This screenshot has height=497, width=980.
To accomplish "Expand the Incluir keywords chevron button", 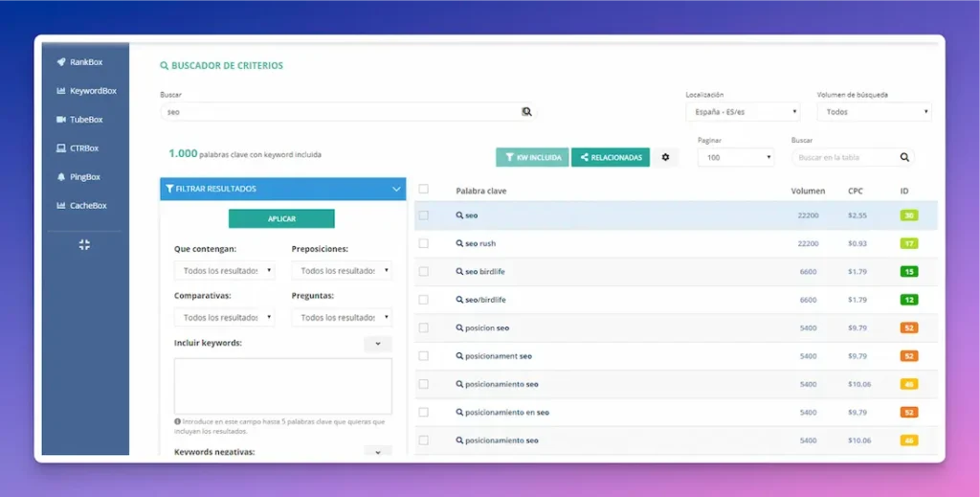I will pyautogui.click(x=377, y=344).
